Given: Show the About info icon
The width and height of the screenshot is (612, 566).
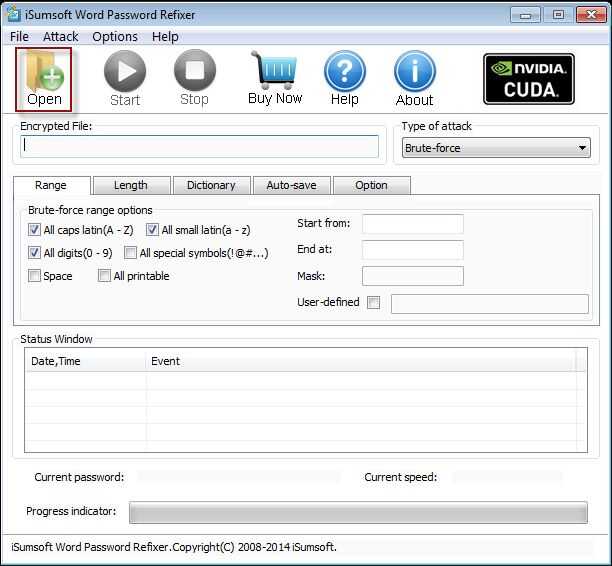Looking at the screenshot, I should 415,78.
